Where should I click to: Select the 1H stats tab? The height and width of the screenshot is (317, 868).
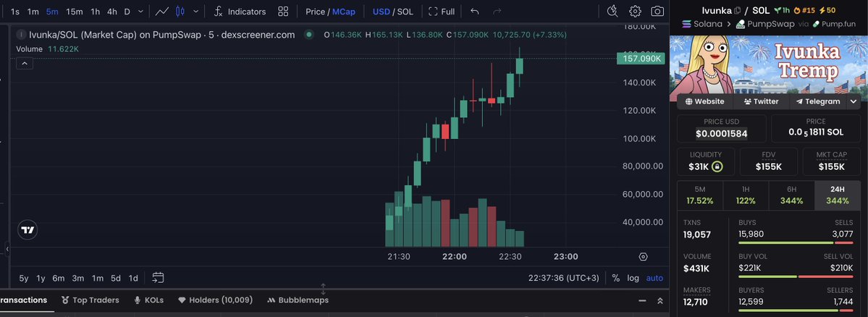746,195
